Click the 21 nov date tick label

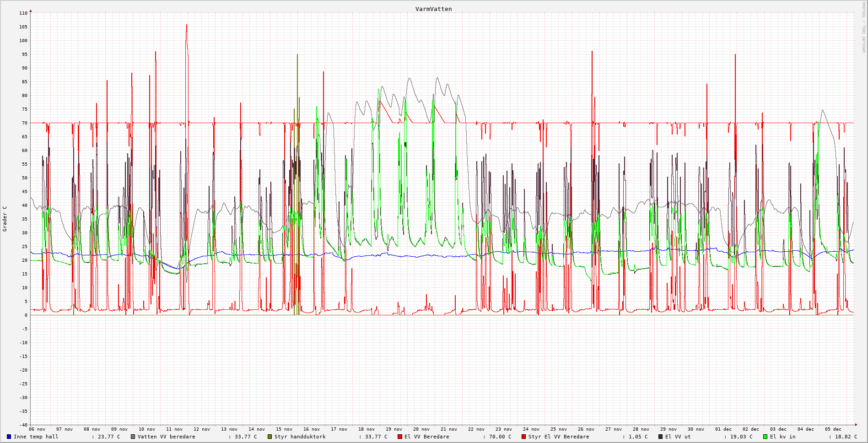point(449,429)
